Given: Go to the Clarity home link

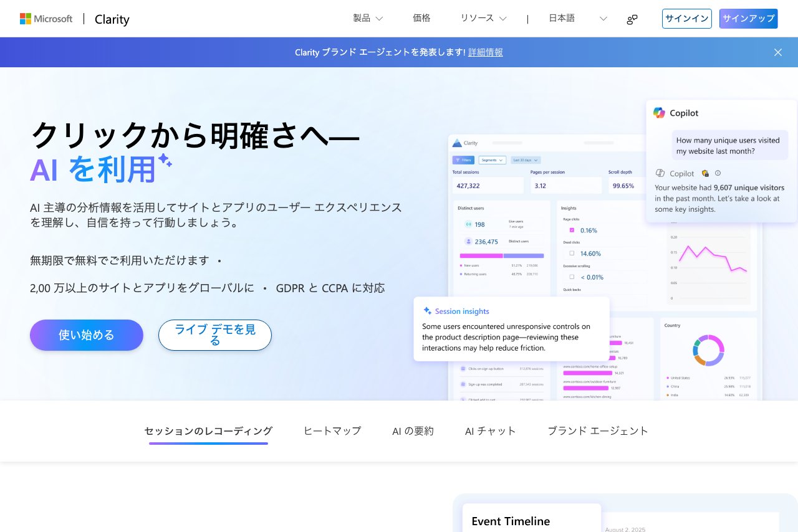Looking at the screenshot, I should coord(112,19).
